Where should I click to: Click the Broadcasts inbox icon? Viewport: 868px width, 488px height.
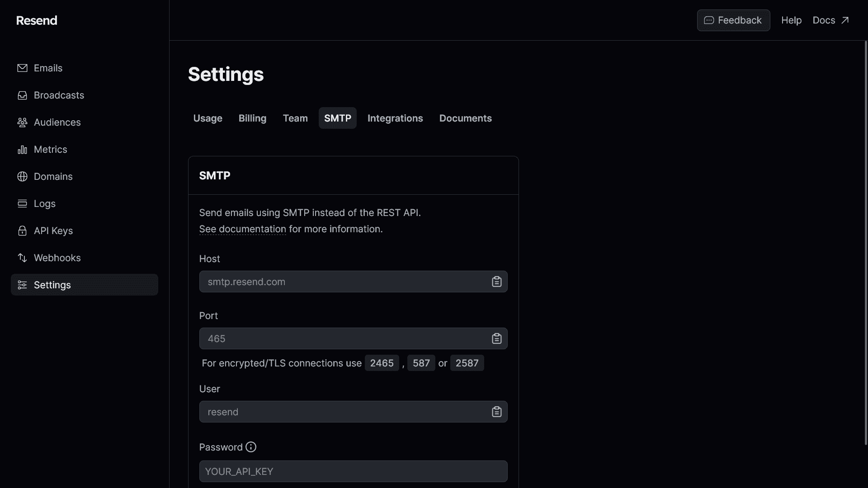coord(22,95)
